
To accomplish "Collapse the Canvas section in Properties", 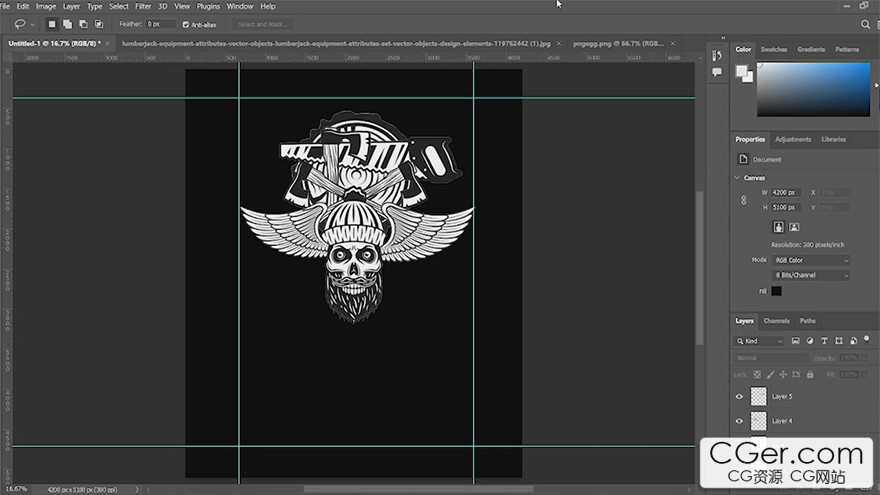I will [x=738, y=178].
